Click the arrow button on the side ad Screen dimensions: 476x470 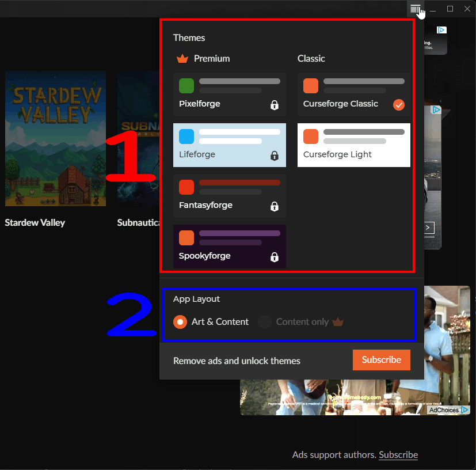coord(429,228)
